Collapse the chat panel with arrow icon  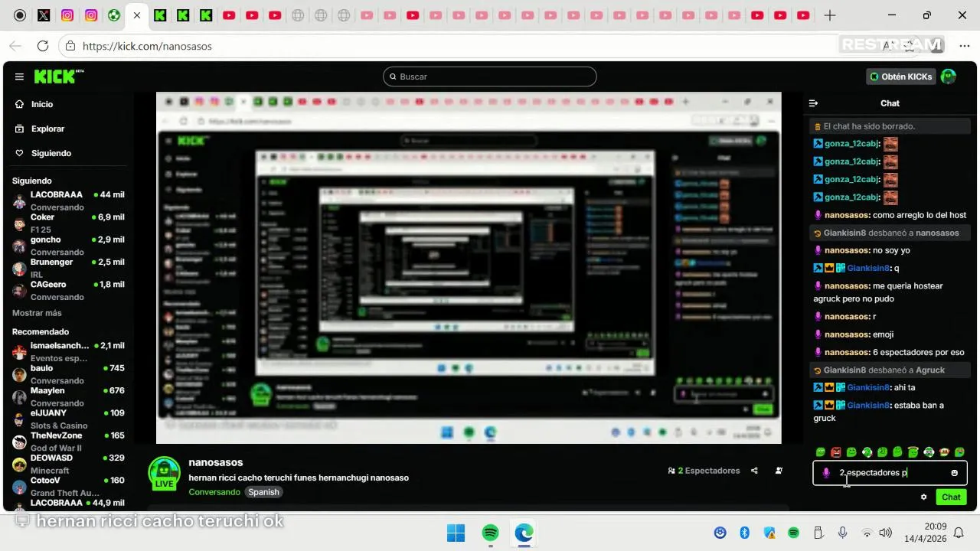coord(814,103)
